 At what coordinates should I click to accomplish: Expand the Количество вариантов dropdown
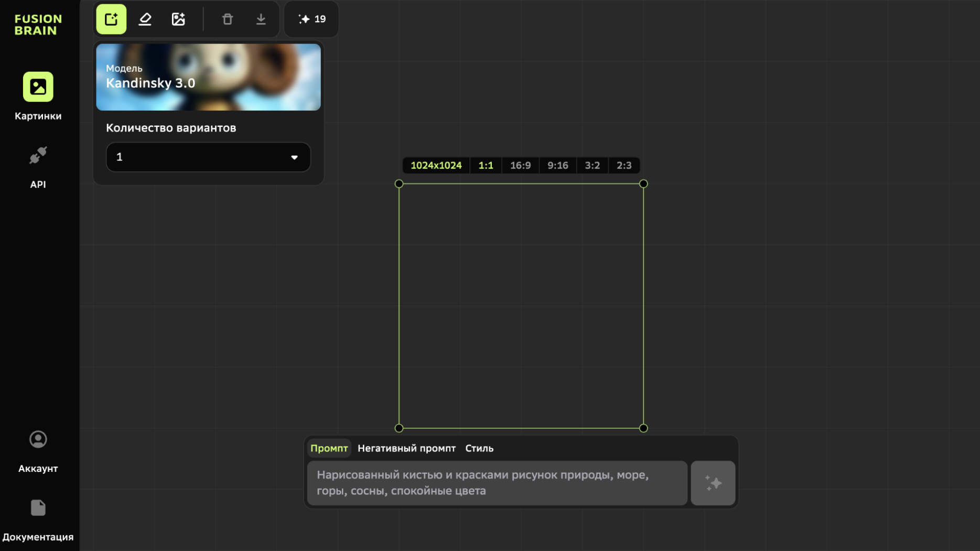click(208, 157)
